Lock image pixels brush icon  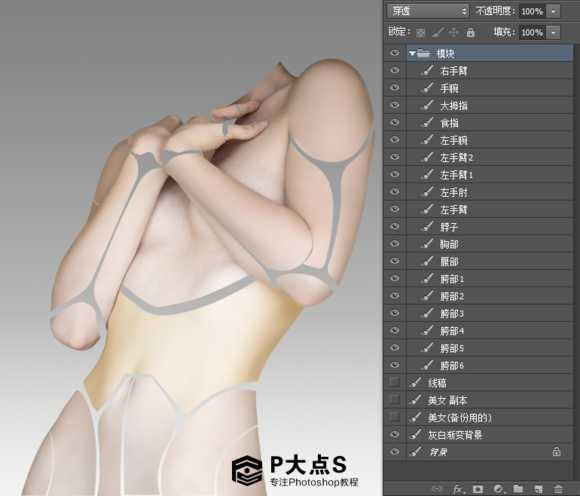click(x=438, y=33)
